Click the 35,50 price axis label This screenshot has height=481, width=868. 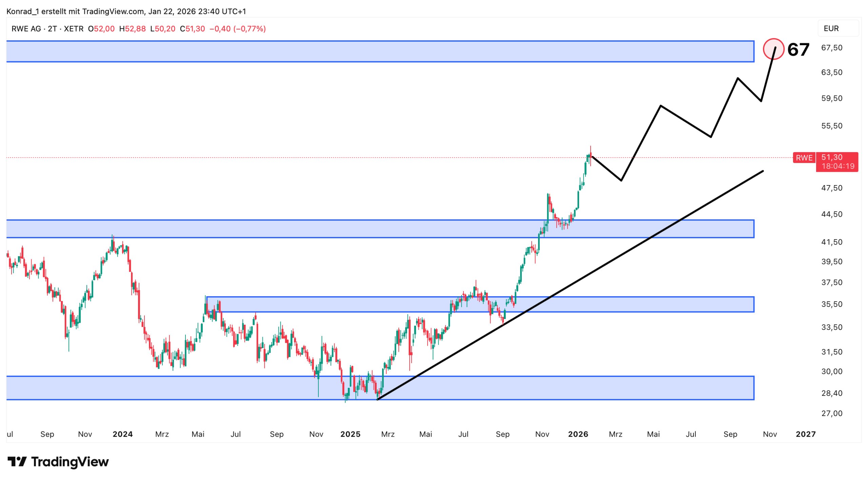coord(831,304)
